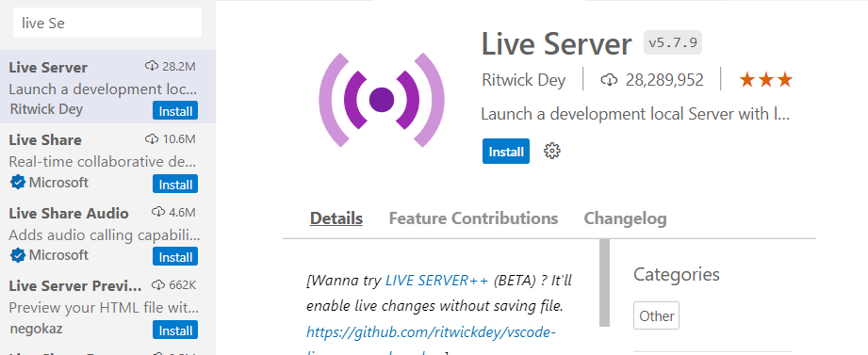Select Live Server in the extension list
Image resolution: width=868 pixels, height=355 pixels.
(108, 87)
